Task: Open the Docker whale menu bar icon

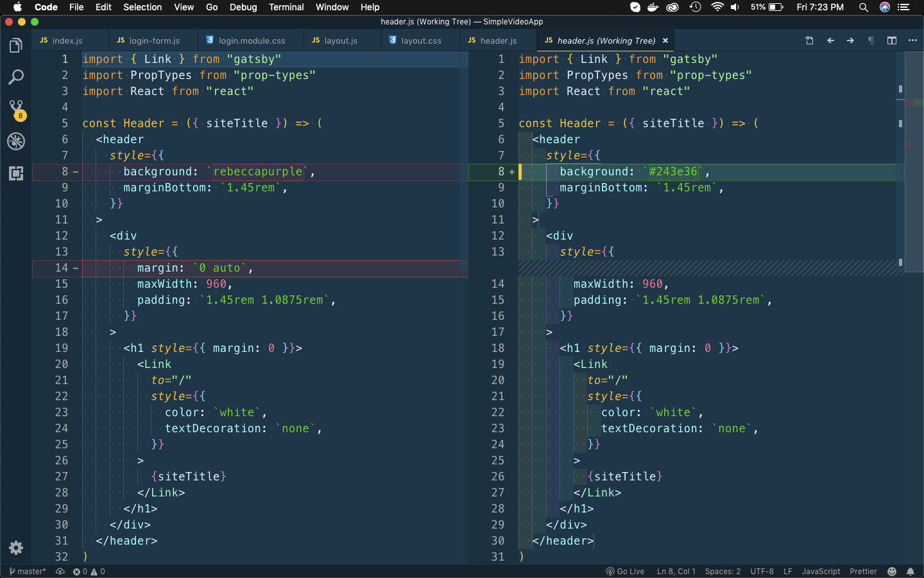Action: (653, 7)
